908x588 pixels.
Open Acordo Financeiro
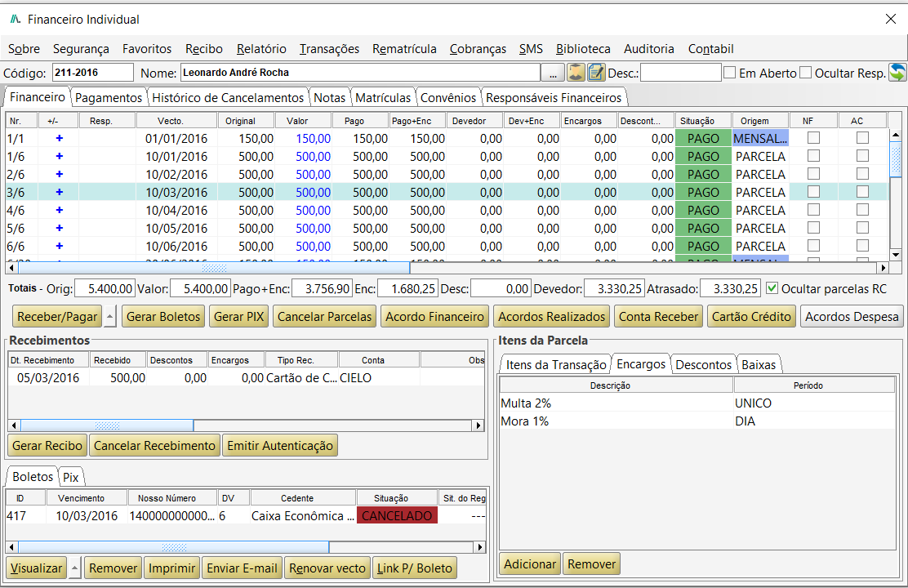435,316
